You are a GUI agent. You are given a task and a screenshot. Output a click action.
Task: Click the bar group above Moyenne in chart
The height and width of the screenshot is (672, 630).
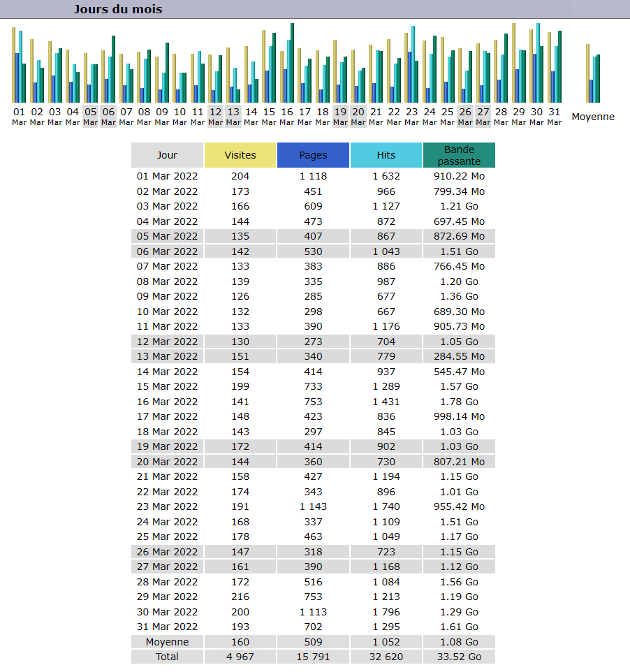point(593,73)
